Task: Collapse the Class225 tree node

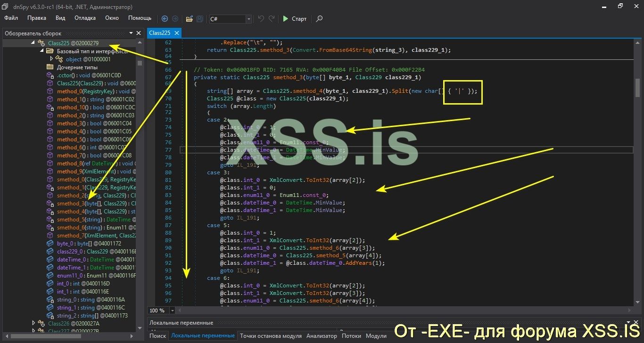Action: (x=33, y=43)
